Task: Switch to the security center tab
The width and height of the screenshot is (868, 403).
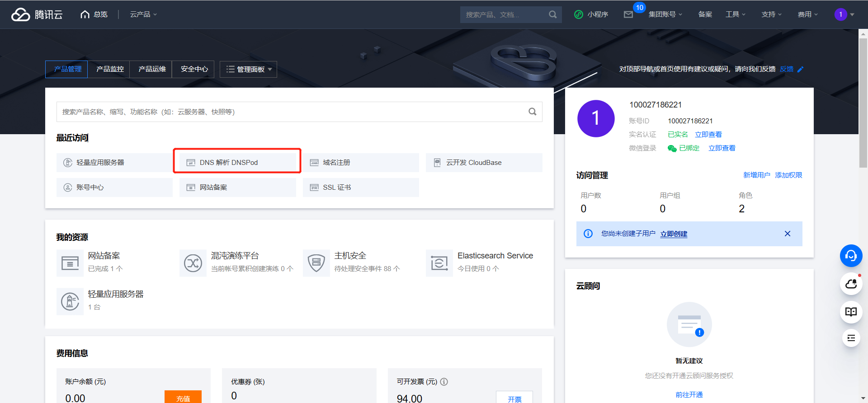Action: [x=194, y=69]
